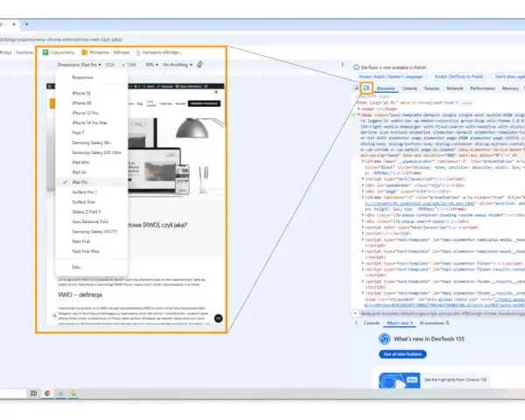525x420 pixels.
Task: Close the What's new drawer tab
Action: [412, 323]
